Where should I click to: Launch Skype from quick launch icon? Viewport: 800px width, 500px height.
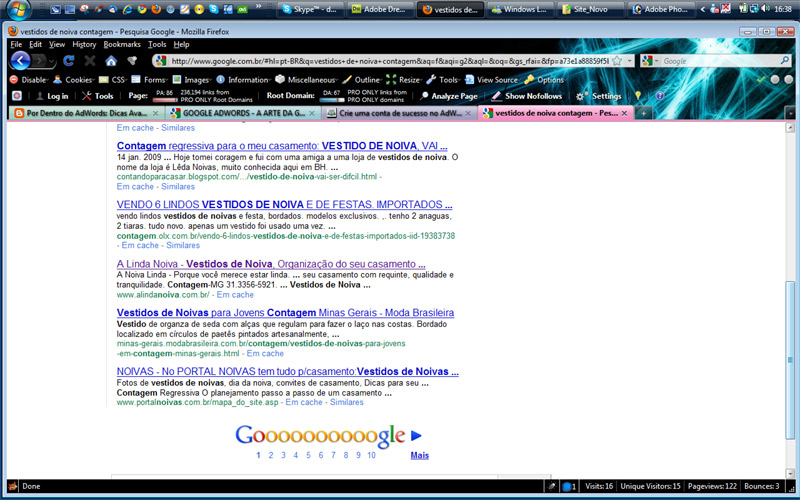click(213, 9)
